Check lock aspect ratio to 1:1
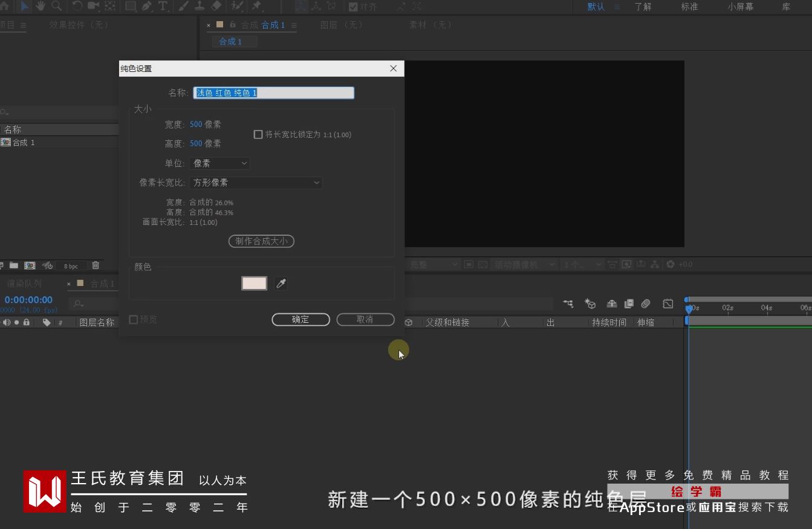Screen dimensions: 812x529 [258, 134]
